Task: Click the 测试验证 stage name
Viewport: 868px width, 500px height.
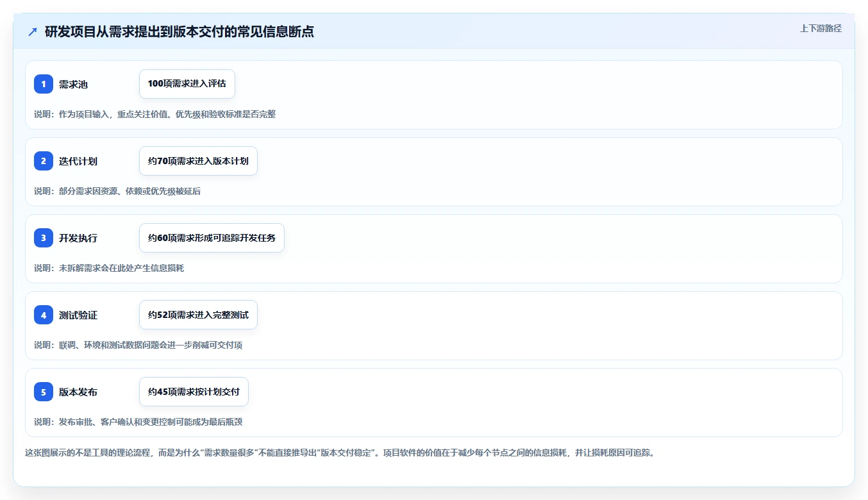Action: 78,315
